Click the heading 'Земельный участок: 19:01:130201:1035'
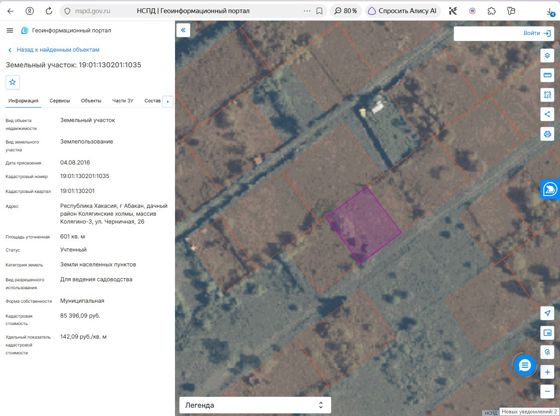Screen dimensions: 560x416 [74, 65]
